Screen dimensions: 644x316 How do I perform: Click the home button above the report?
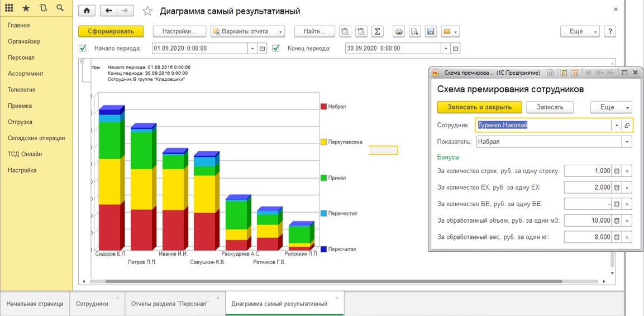point(86,11)
